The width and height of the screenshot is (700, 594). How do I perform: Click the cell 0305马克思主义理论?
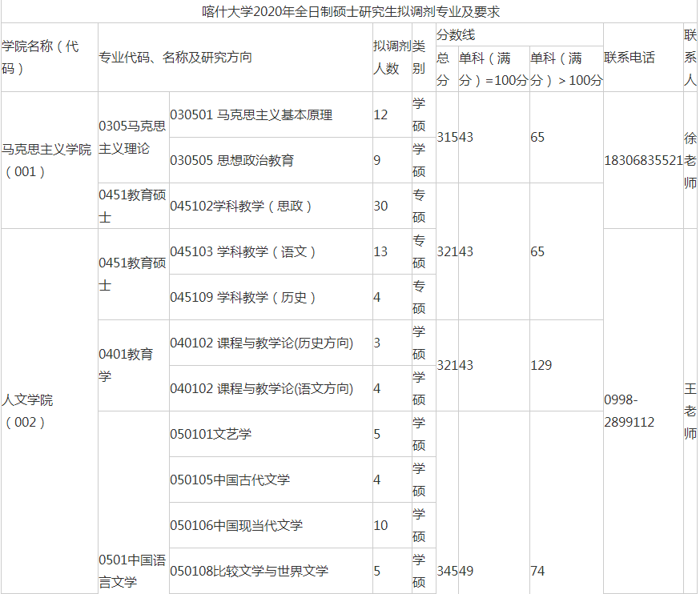click(132, 138)
